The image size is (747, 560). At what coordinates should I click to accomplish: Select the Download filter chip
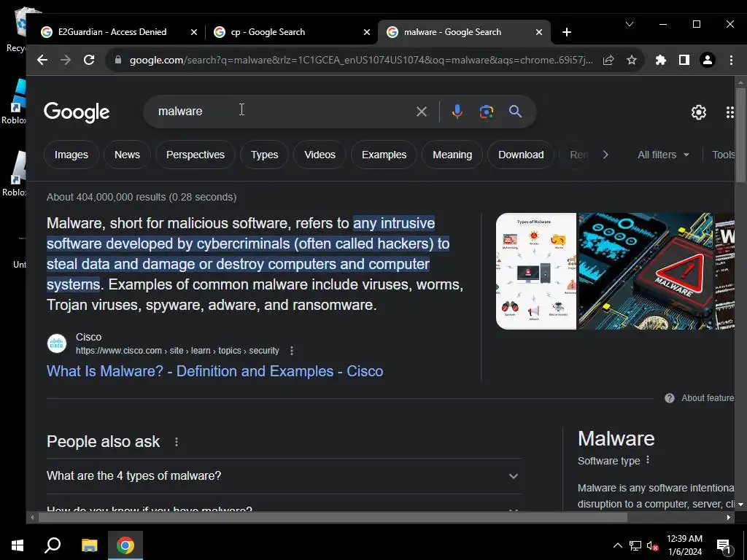pos(521,155)
